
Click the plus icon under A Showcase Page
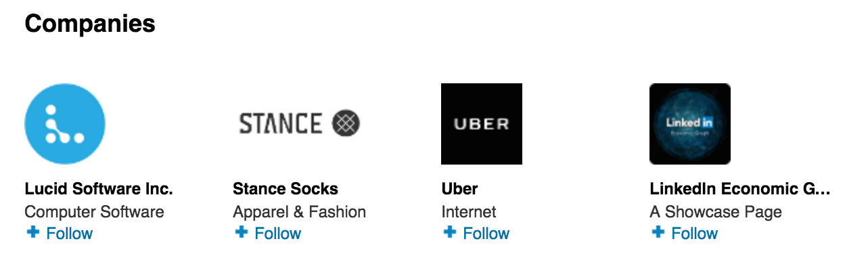[x=656, y=232]
